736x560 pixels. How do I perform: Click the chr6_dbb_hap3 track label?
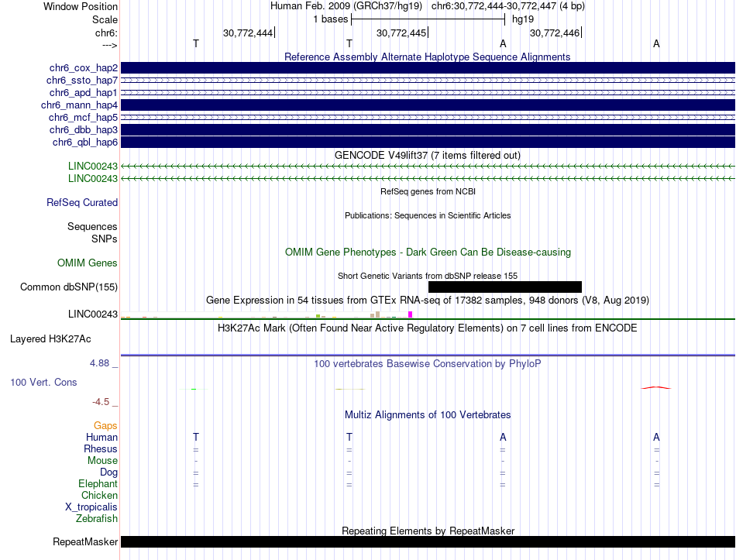(84, 129)
